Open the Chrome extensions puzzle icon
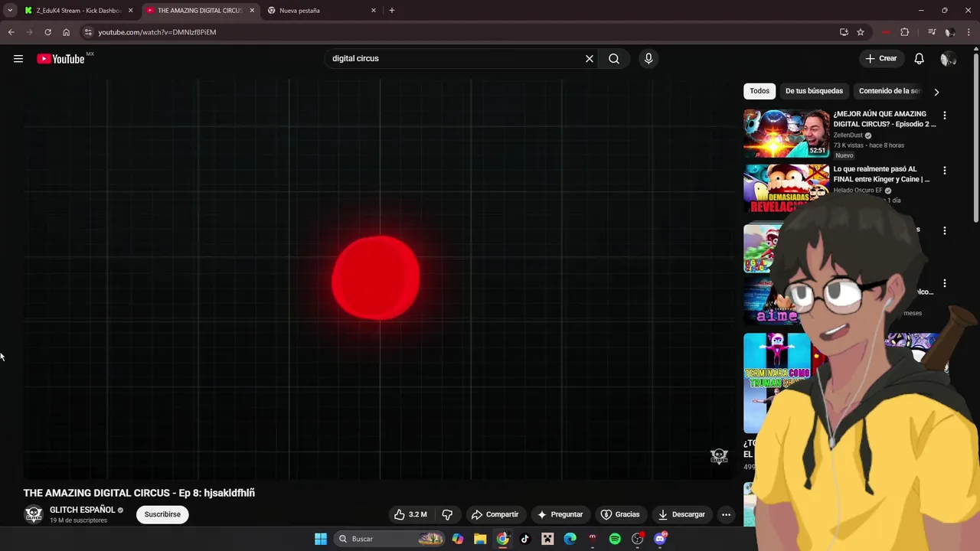This screenshot has height=551, width=980. 905,32
